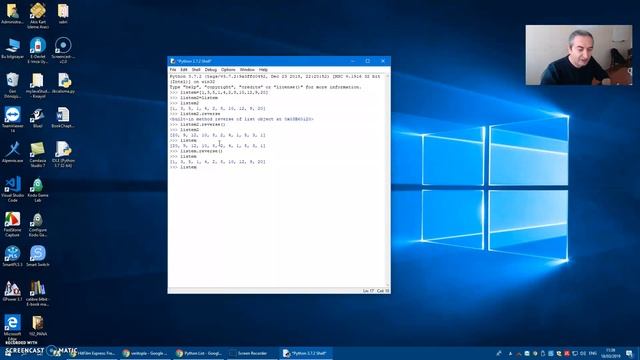The width and height of the screenshot is (640, 360).
Task: Open the Configure Kodu Game Lab shortcut
Action: pos(38,224)
